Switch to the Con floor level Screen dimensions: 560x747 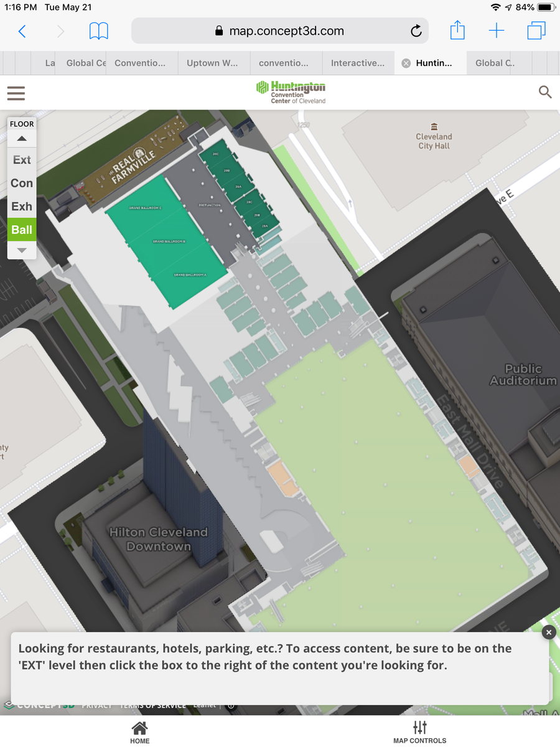pos(22,183)
